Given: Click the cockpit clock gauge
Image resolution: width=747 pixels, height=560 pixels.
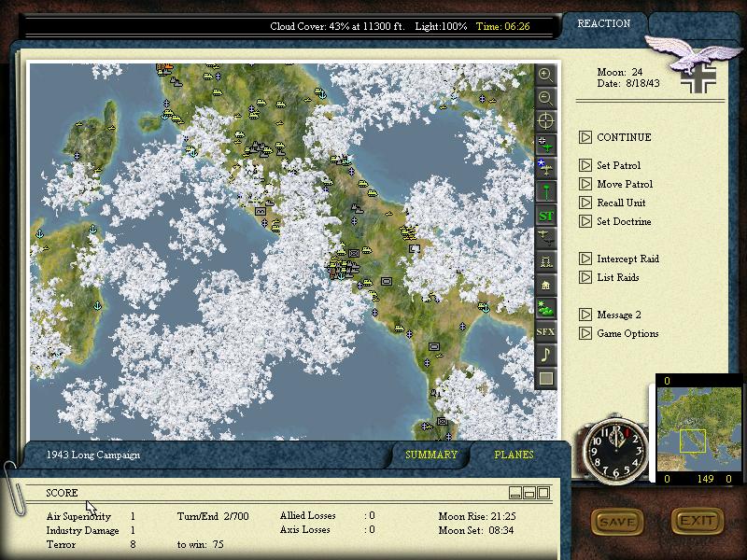Looking at the screenshot, I should pyautogui.click(x=616, y=451).
